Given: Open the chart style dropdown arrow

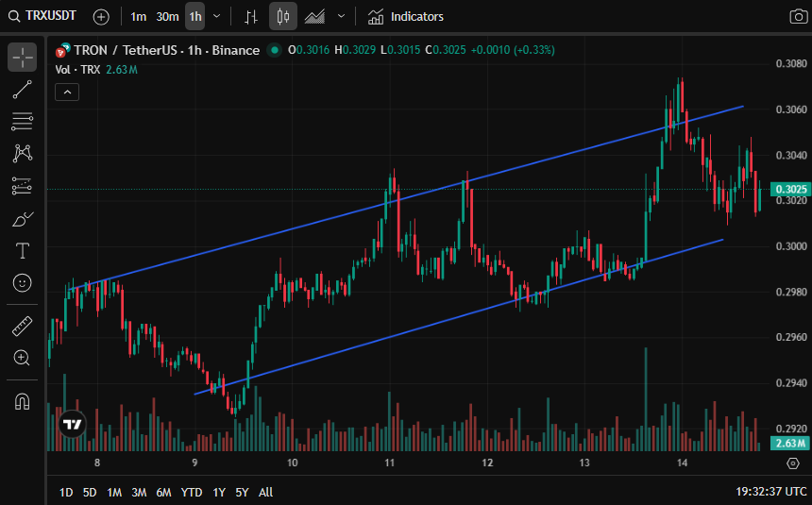Looking at the screenshot, I should 341,16.
